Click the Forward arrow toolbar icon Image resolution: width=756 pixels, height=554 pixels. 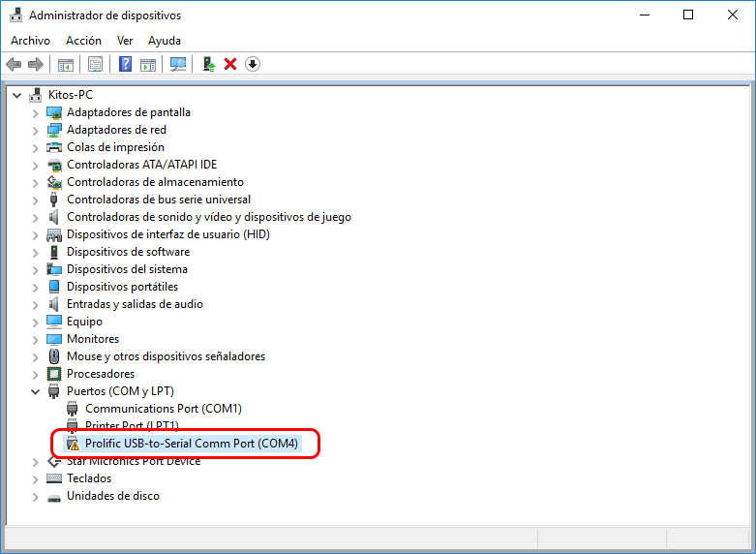pos(36,64)
